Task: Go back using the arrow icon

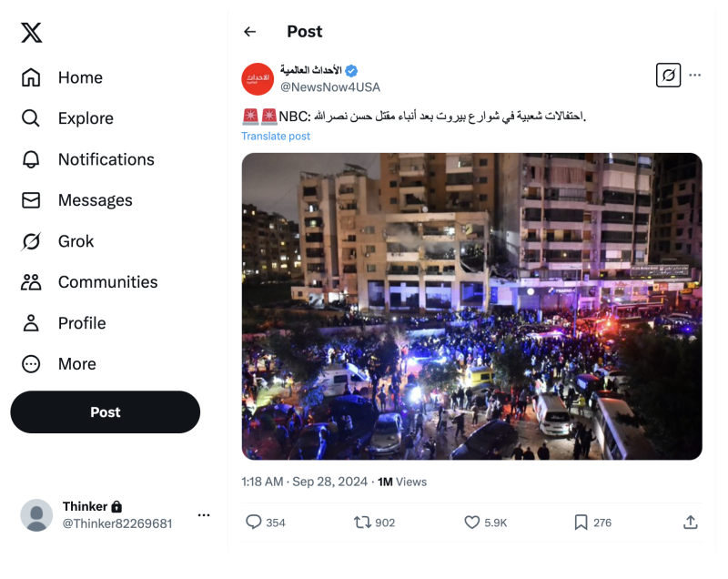Action: (250, 32)
